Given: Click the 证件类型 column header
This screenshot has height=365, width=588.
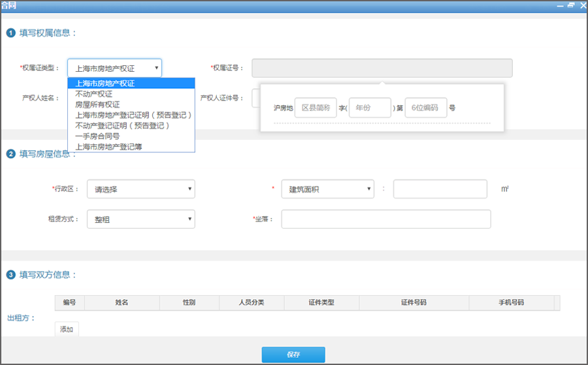Looking at the screenshot, I should click(321, 302).
